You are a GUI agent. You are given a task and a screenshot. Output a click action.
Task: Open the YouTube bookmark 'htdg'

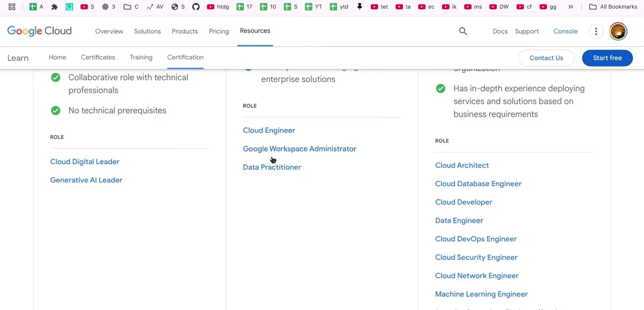click(x=218, y=7)
